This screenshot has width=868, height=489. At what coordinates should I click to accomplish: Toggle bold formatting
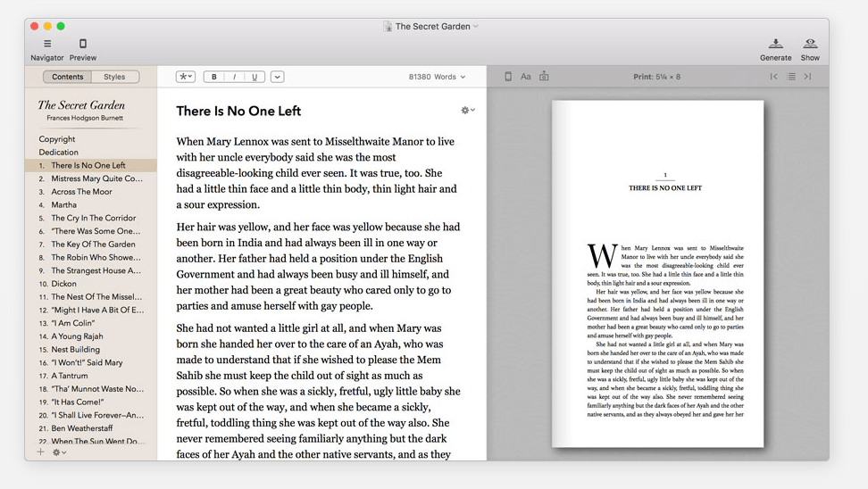[x=213, y=77]
